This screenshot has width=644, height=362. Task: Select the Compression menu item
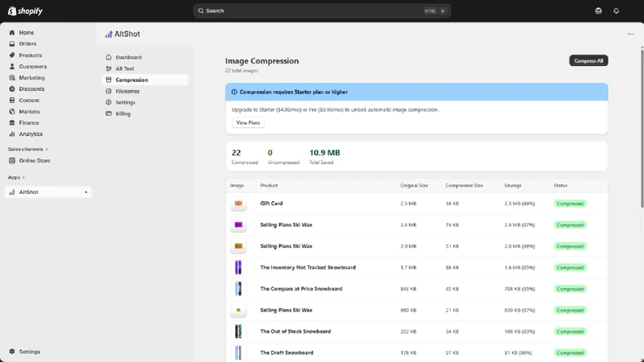(x=145, y=80)
